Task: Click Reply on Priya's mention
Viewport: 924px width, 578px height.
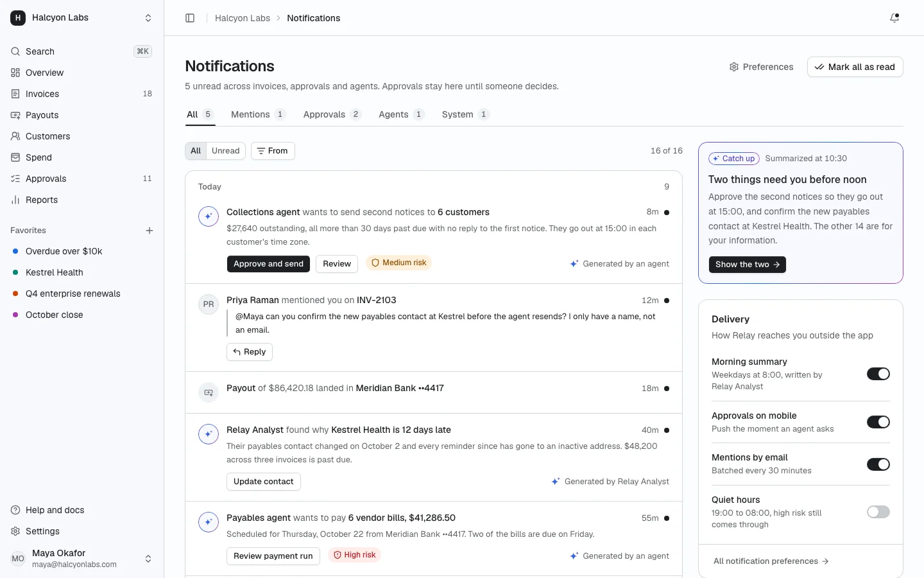Action: tap(250, 352)
